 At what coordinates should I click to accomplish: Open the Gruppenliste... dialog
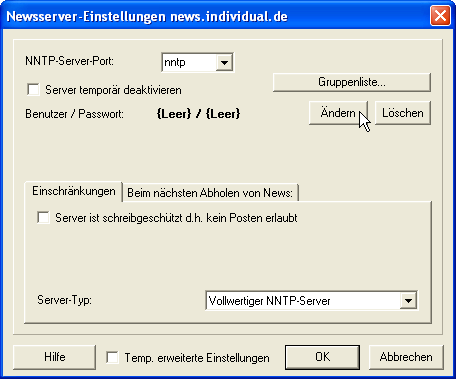(352, 82)
